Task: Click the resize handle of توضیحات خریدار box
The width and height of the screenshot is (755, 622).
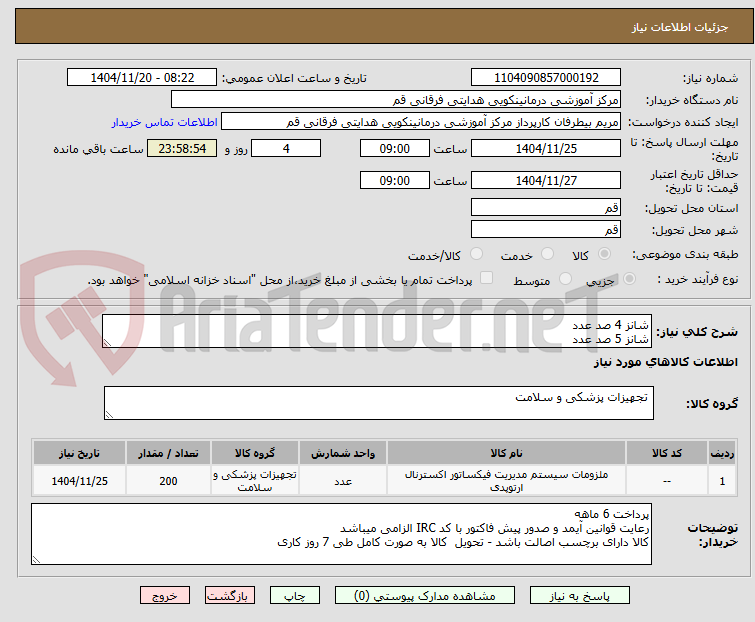Action: pos(37,559)
